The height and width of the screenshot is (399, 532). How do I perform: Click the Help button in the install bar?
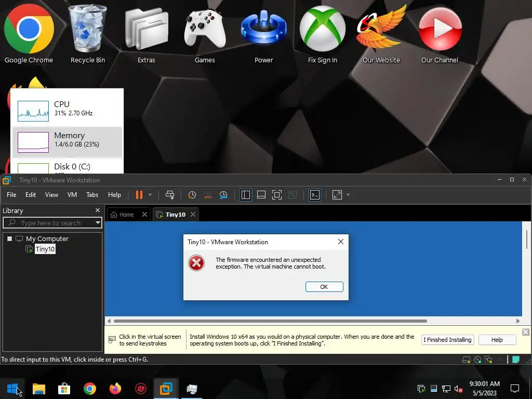point(497,340)
